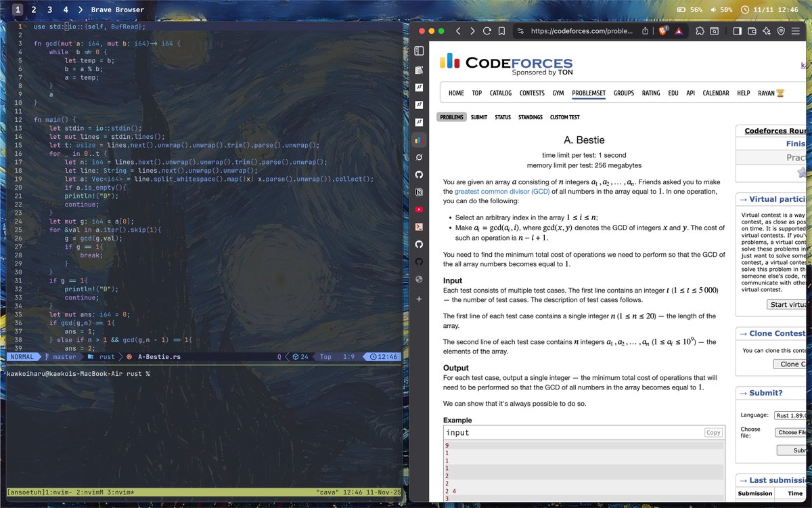Toggle the browser sidebar panel icon
812x508 pixels.
738,31
